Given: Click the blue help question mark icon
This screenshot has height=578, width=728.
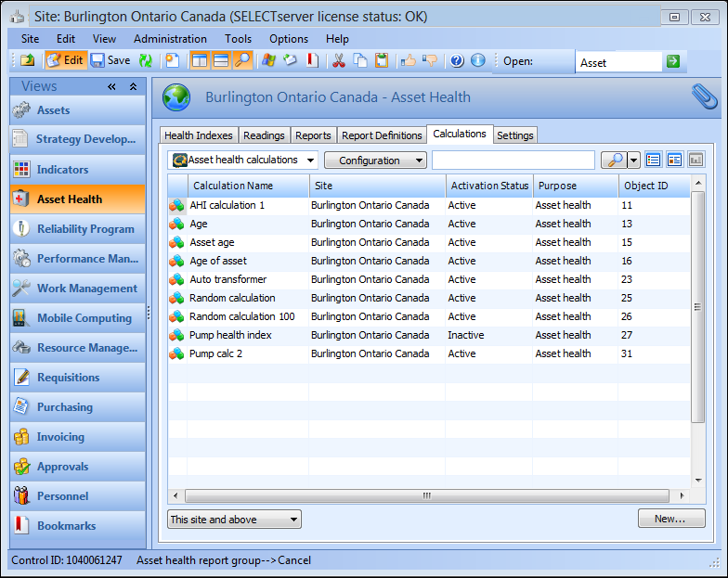Looking at the screenshot, I should (x=457, y=60).
